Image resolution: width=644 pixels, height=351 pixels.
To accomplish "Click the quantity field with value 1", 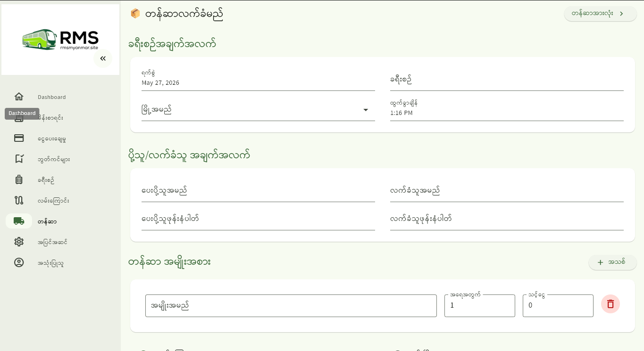I will pyautogui.click(x=480, y=306).
